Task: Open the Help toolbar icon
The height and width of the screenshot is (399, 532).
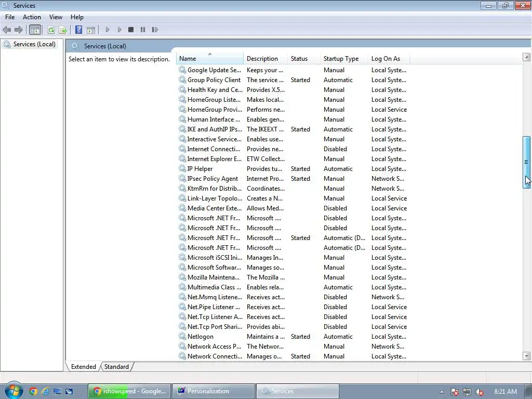Action: click(x=79, y=30)
